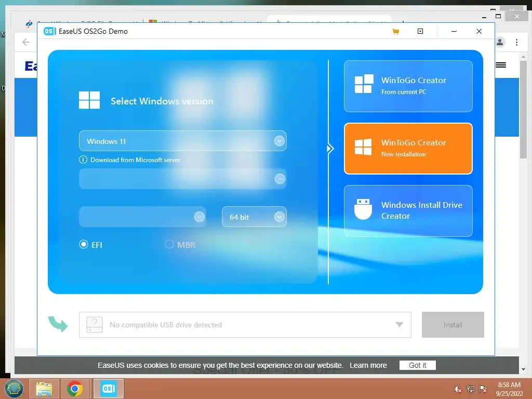The height and width of the screenshot is (399, 532).
Task: Open the website hamburger menu in Chrome
Action: point(501,65)
